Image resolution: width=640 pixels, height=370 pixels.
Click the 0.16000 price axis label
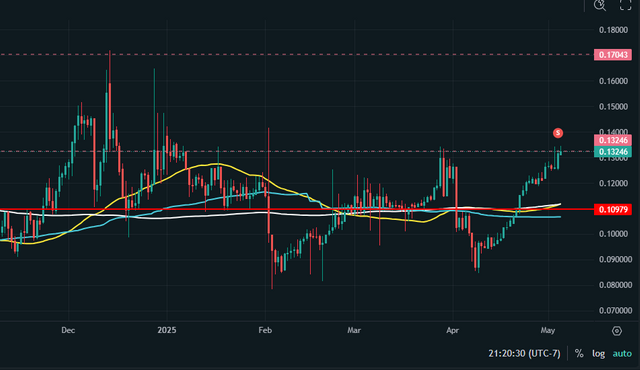point(613,81)
